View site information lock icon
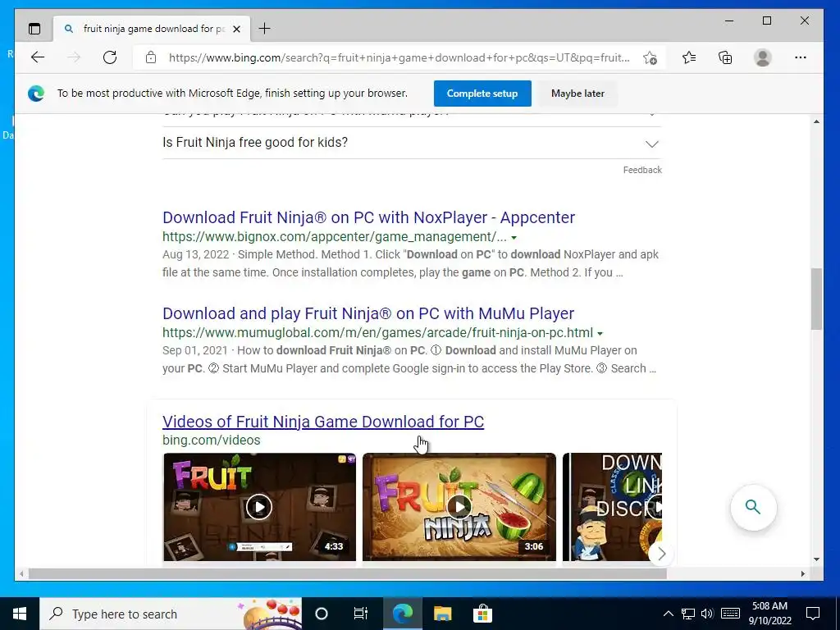 click(x=151, y=57)
